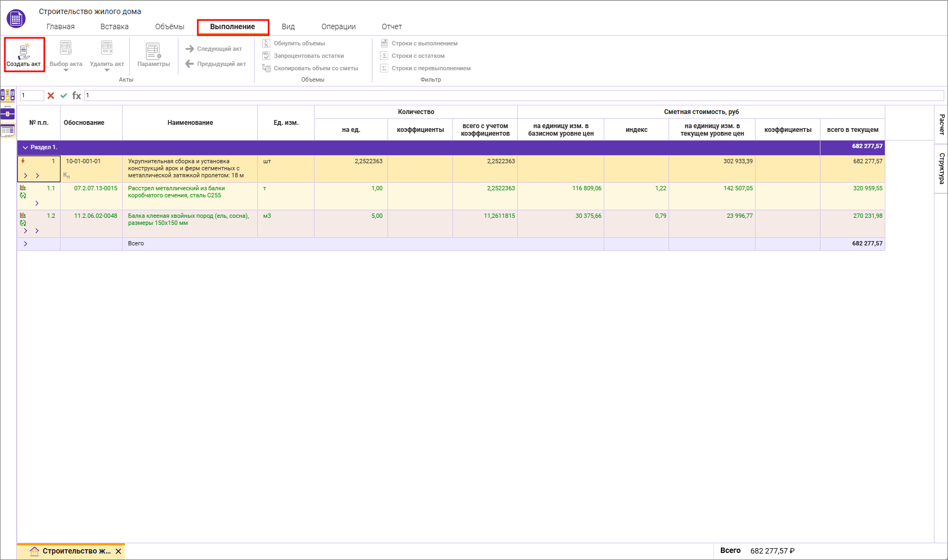Screen dimensions: 948x560
Task: Go to Следующий акт
Action: tap(214, 49)
